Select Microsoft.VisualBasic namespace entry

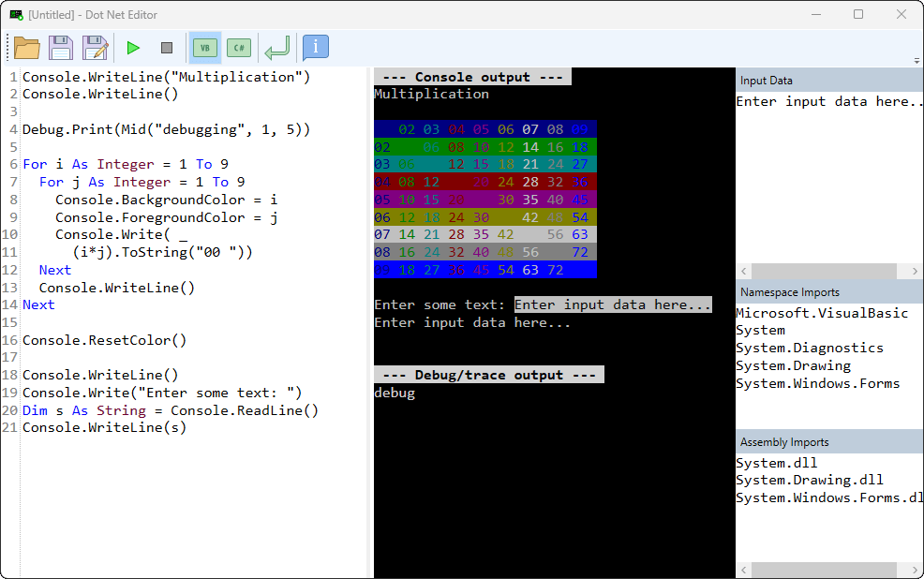pos(822,313)
